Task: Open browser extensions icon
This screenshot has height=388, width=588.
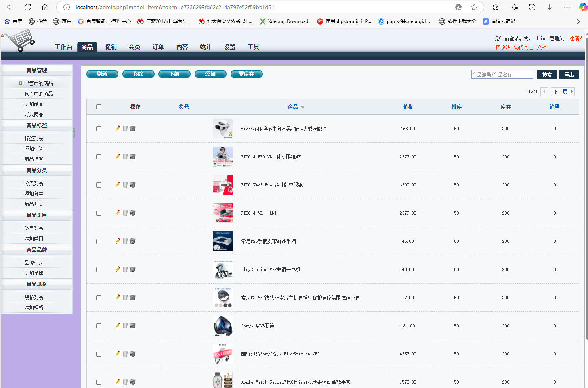Action: coord(495,7)
